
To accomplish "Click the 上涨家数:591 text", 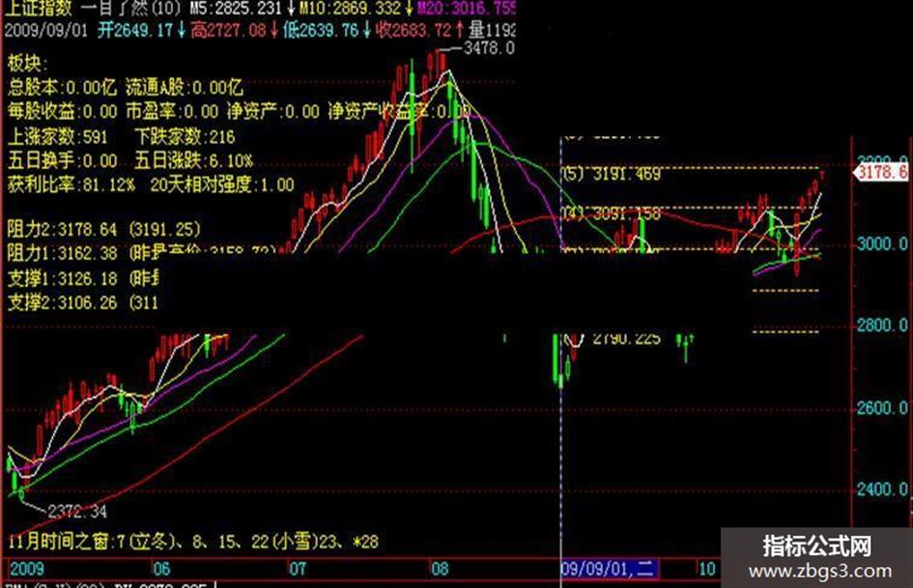I will click(58, 136).
